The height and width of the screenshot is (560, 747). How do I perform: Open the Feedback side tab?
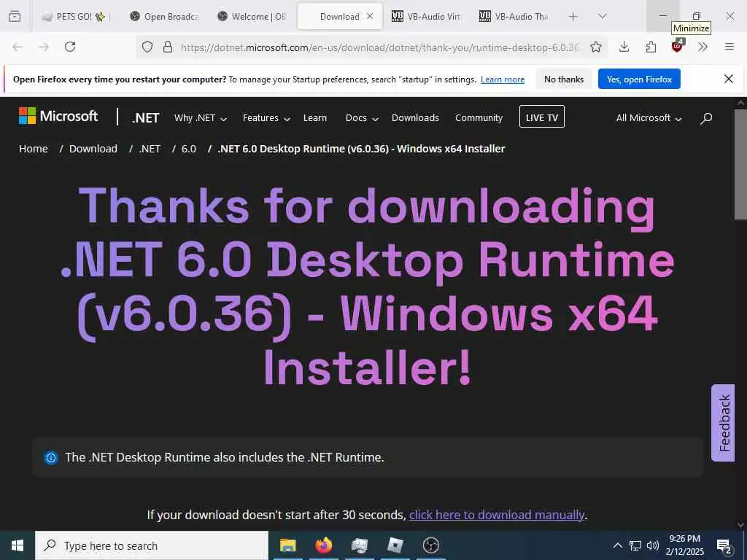[723, 423]
